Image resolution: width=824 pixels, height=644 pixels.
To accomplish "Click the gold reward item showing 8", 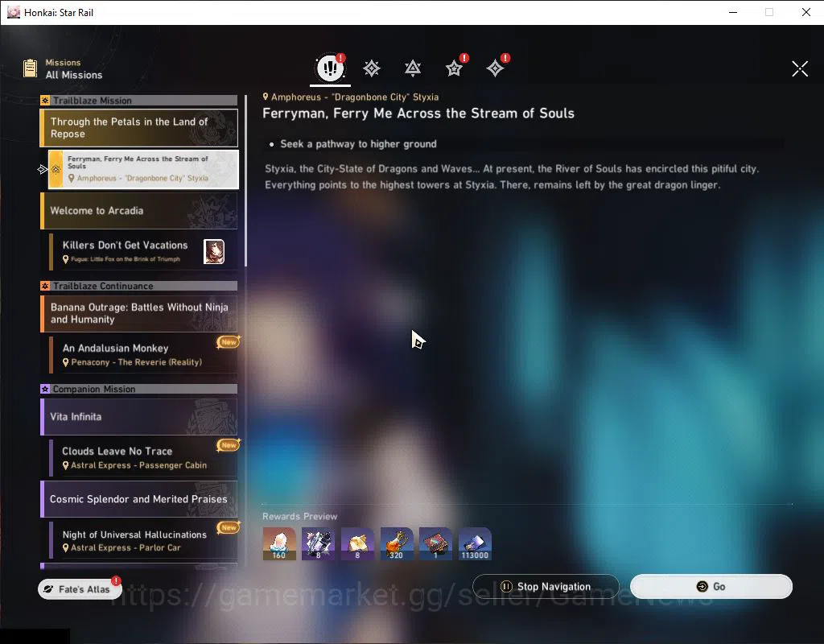I will 357,543.
